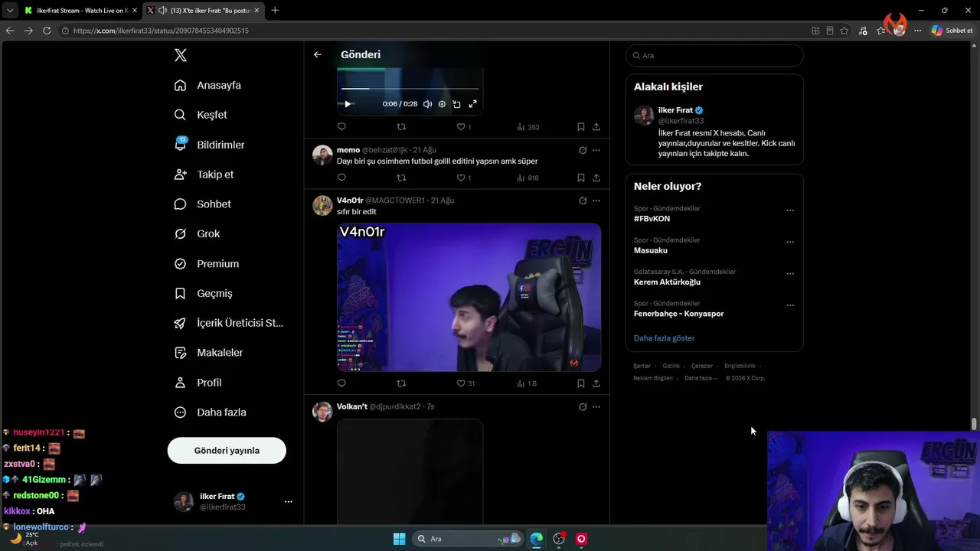The image size is (980, 551).
Task: Open Bildirimler in the sidebar
Action: [x=210, y=145]
